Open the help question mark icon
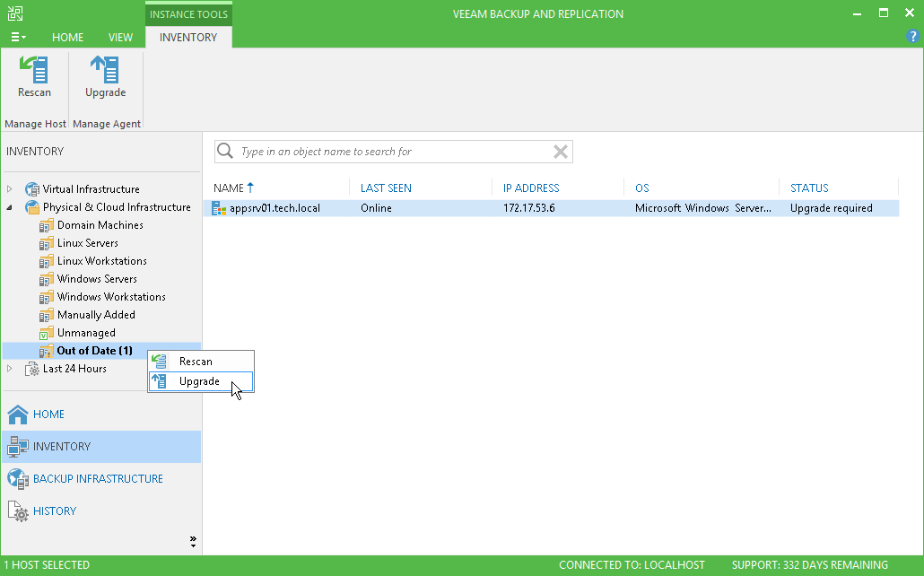The height and width of the screenshot is (576, 924). pos(912,36)
